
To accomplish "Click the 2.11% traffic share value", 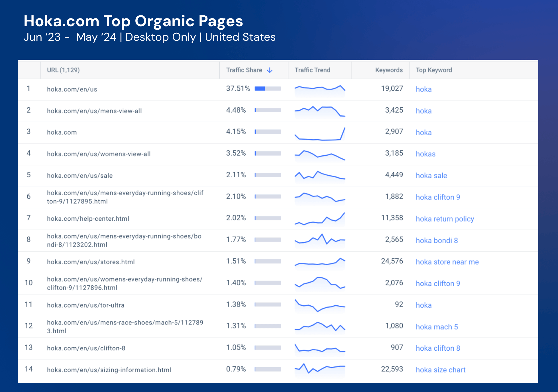I will 236,175.
